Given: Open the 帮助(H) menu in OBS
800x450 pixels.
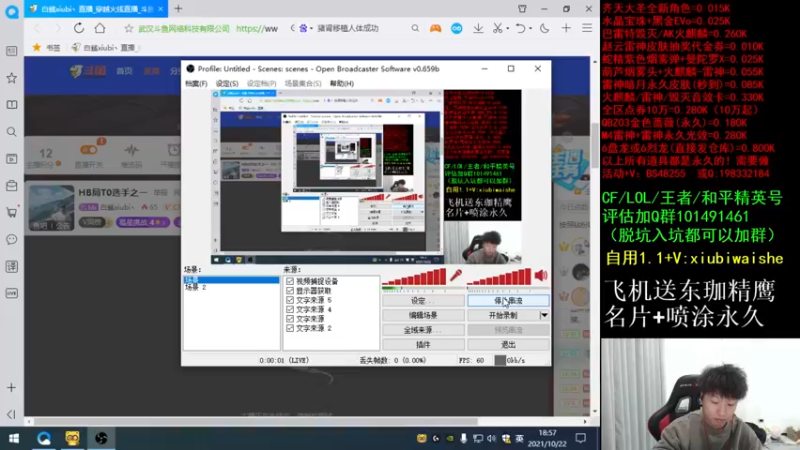Looking at the screenshot, I should pyautogui.click(x=342, y=83).
